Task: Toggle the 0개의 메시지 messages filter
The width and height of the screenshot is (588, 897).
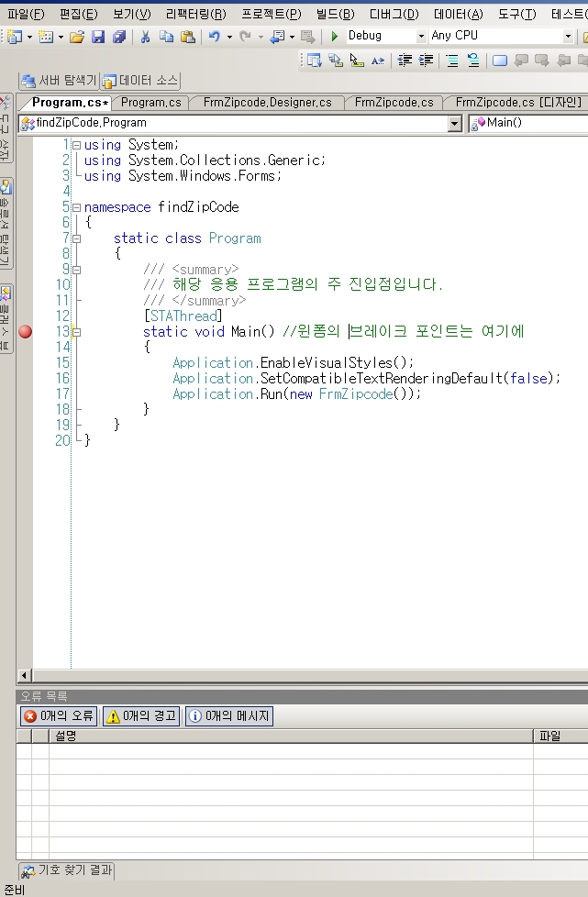Action: pos(229,716)
